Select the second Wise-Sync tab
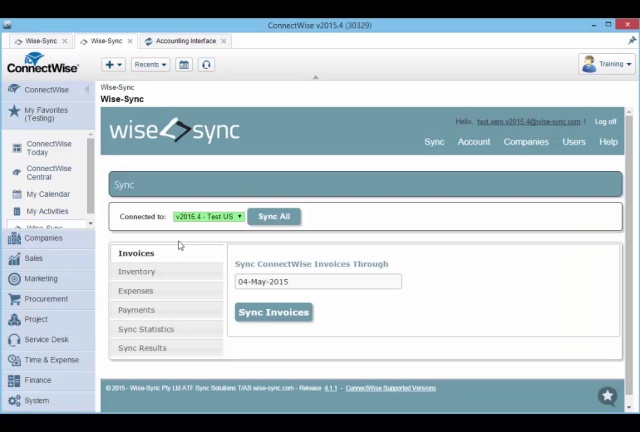The height and width of the screenshot is (432, 640). 106,41
